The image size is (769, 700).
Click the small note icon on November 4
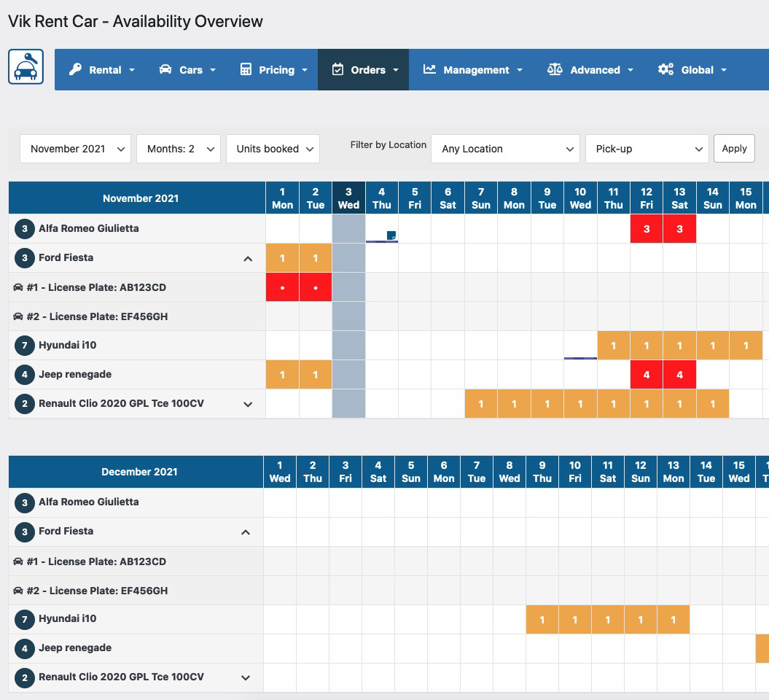click(x=391, y=235)
